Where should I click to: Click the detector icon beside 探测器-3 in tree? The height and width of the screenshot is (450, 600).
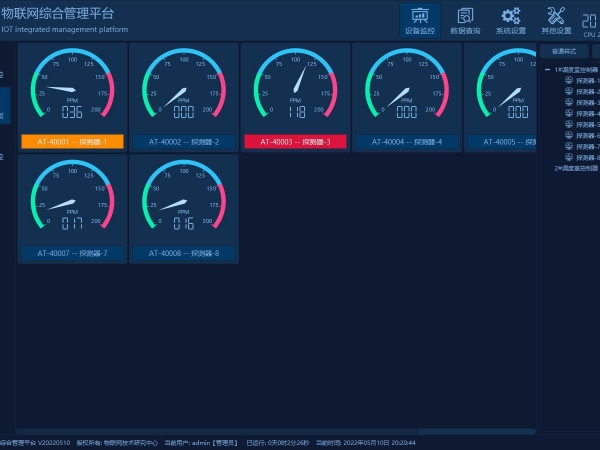pos(570,102)
